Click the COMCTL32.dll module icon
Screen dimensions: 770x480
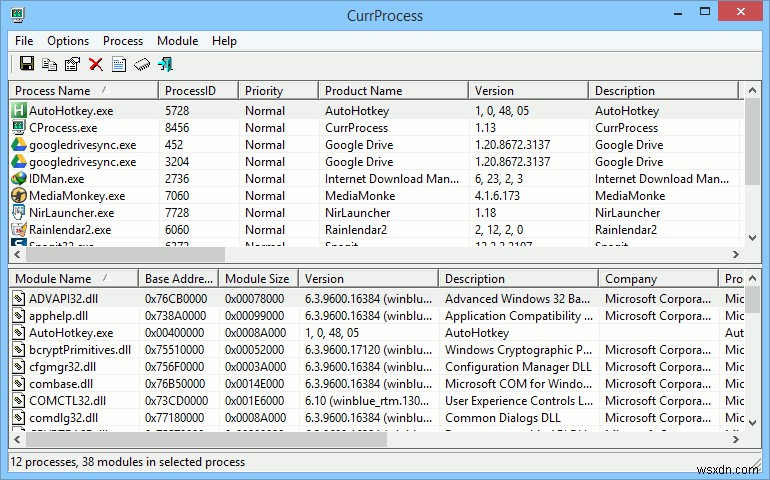pyautogui.click(x=19, y=400)
